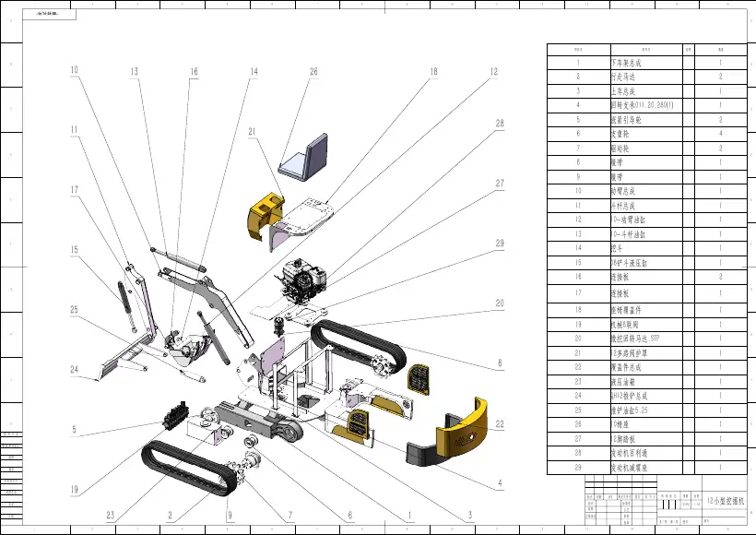Click balloon label 7 below the drawing
The height and width of the screenshot is (535, 756).
290,516
